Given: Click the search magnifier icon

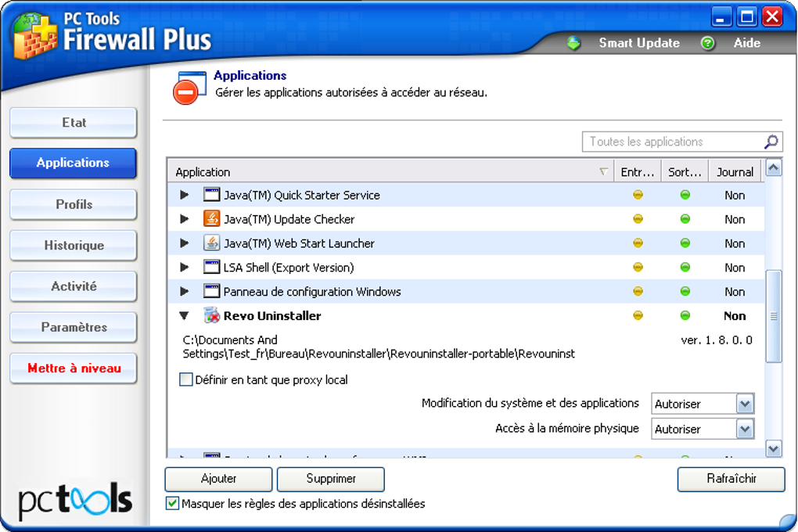Looking at the screenshot, I should 771,142.
